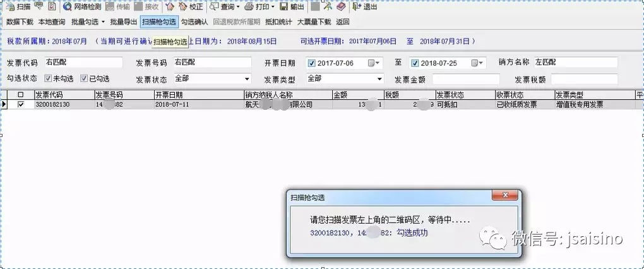The height and width of the screenshot is (269, 644).
Task: Click the 返回 button
Action: coord(342,21)
